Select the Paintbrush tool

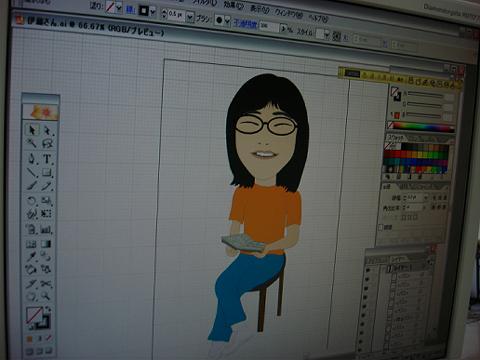pos(32,186)
